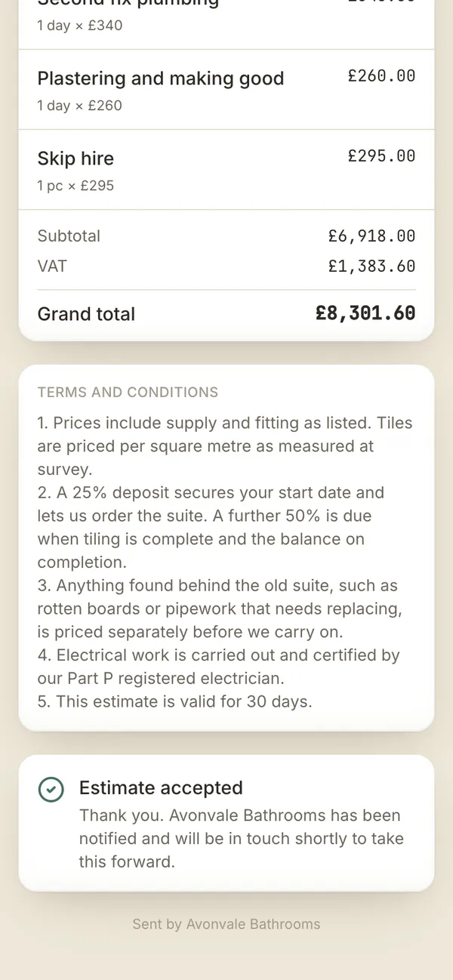Select the VAT label
The width and height of the screenshot is (453, 980).
pyautogui.click(x=52, y=266)
